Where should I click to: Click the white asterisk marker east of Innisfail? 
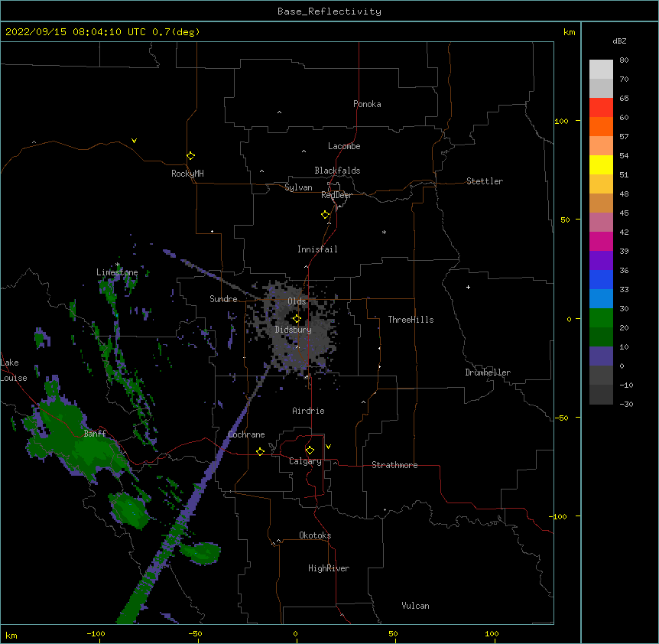click(x=384, y=232)
